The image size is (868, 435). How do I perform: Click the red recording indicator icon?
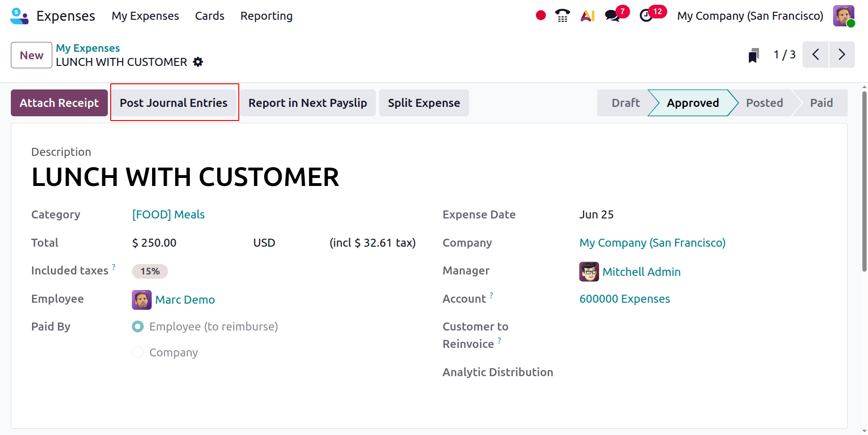(541, 16)
